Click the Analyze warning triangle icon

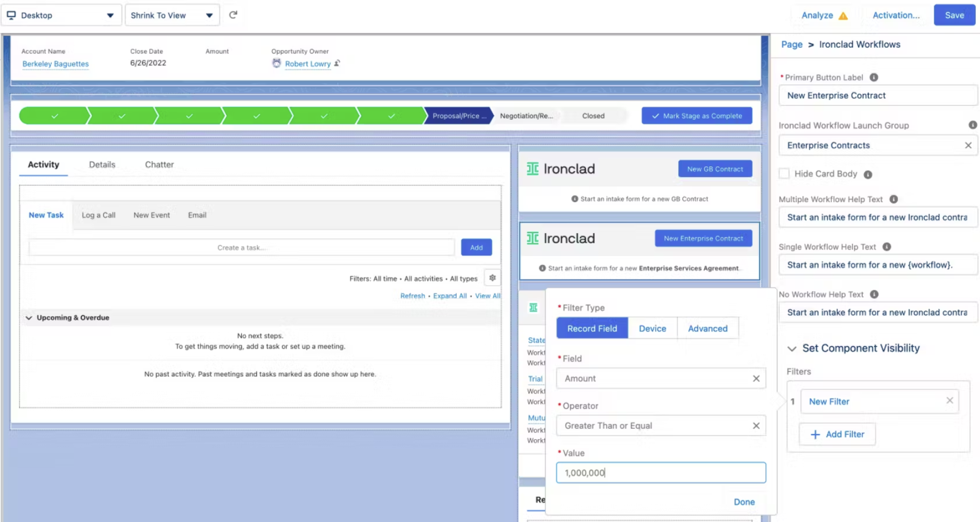click(x=843, y=16)
